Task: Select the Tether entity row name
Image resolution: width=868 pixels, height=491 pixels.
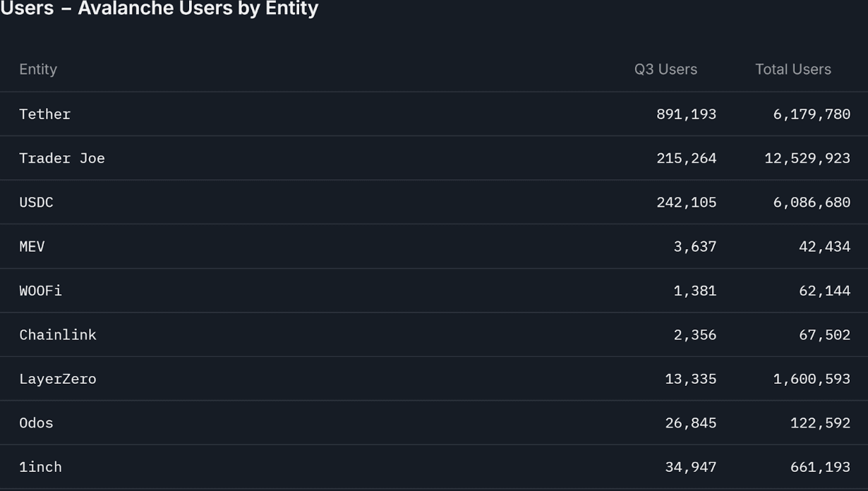Action: 45,114
